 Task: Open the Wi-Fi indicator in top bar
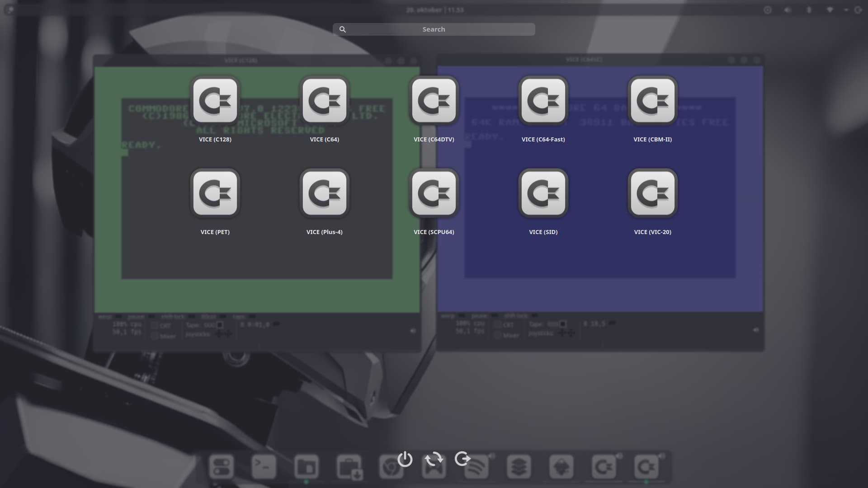pyautogui.click(x=830, y=10)
